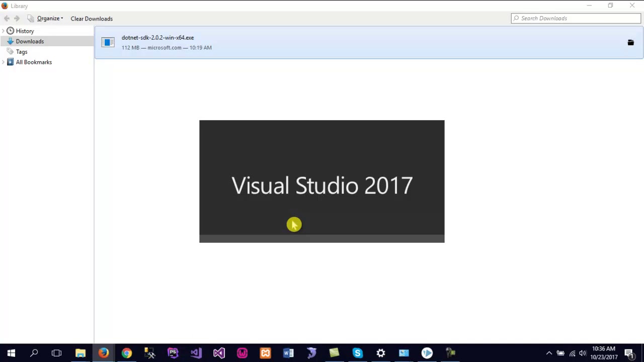Open the clock showing 10:36 AM

(x=604, y=353)
